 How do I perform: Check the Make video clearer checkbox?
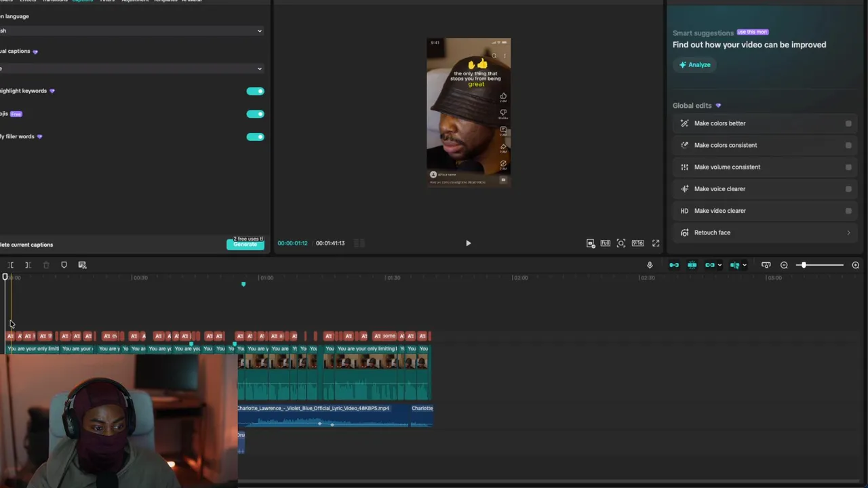[848, 211]
